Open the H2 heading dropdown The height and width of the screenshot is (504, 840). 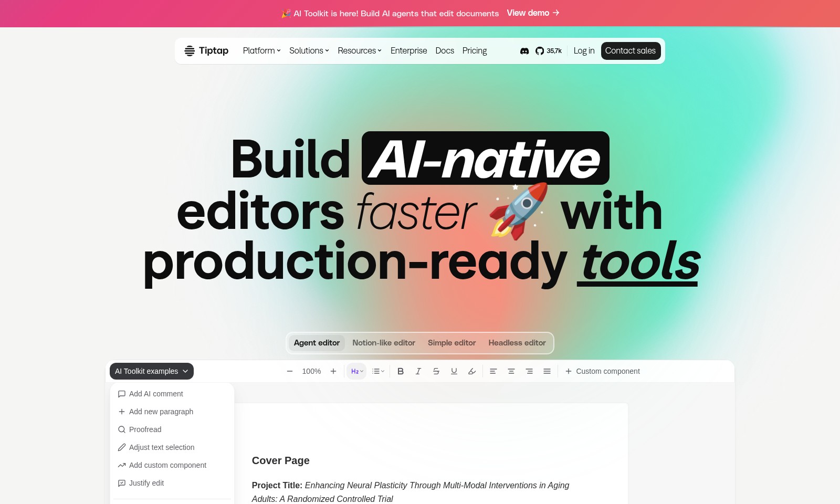(x=356, y=371)
